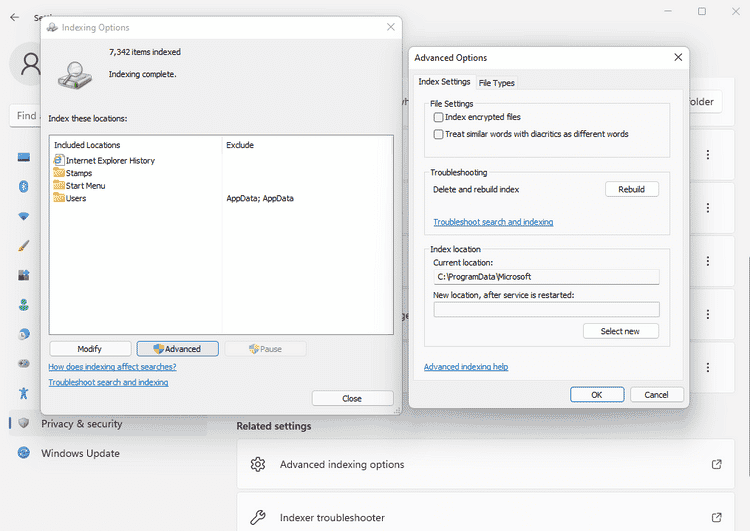Click the New location text field
Screen dimensions: 750x531
click(x=546, y=310)
